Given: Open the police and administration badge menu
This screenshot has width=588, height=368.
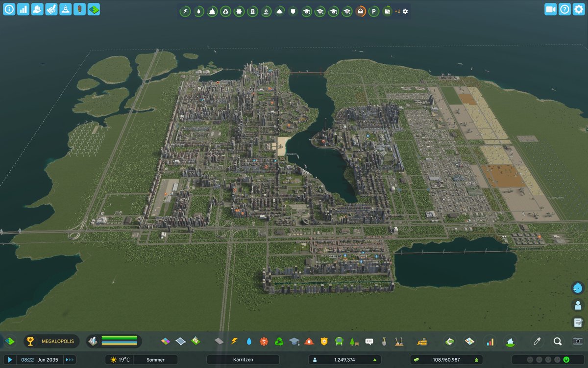Looking at the screenshot, I should click(x=324, y=342).
